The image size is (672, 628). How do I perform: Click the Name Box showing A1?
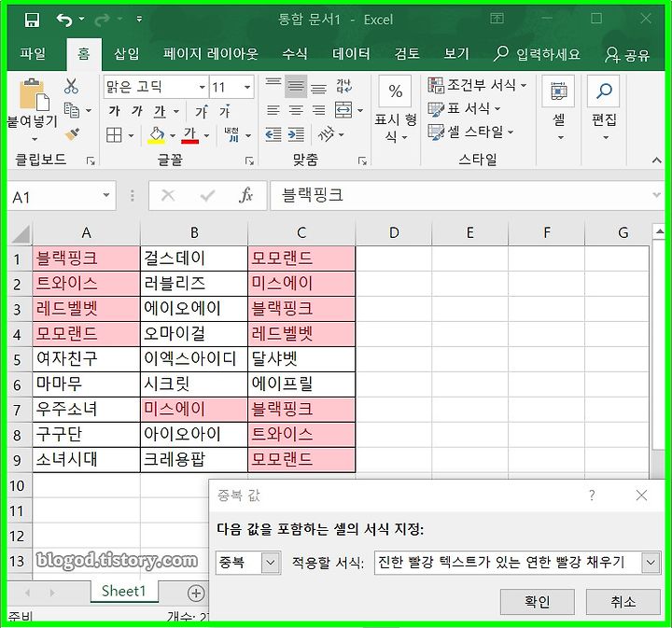(x=62, y=197)
